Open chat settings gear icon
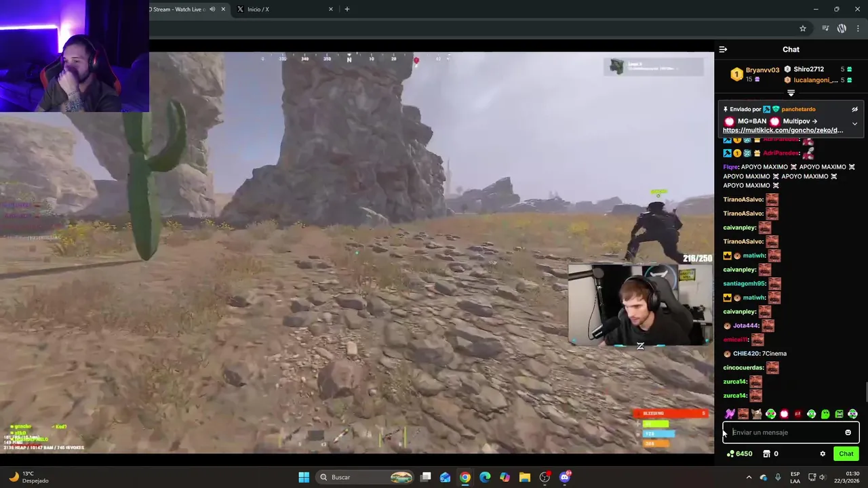 (x=823, y=454)
